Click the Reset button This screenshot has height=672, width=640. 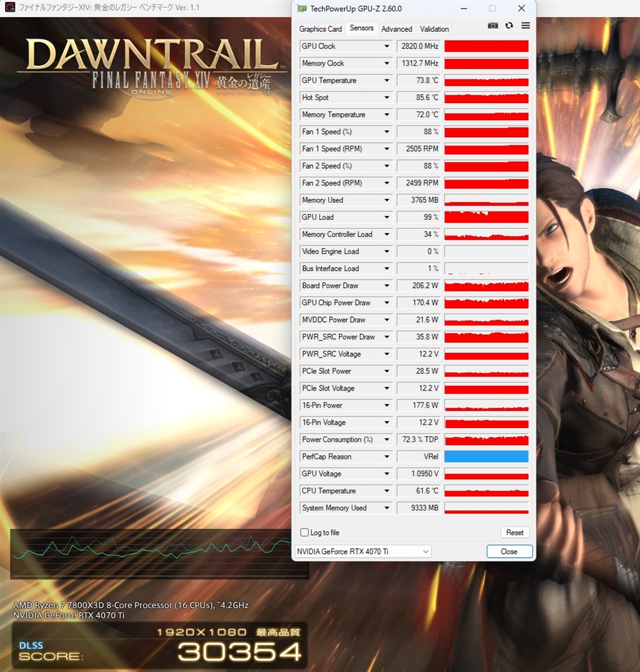click(x=515, y=532)
